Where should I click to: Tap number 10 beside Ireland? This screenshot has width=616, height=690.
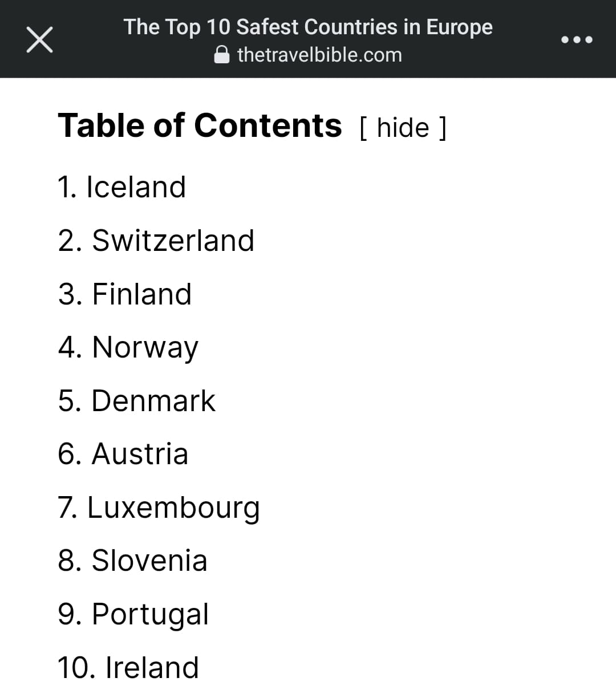coord(76,668)
